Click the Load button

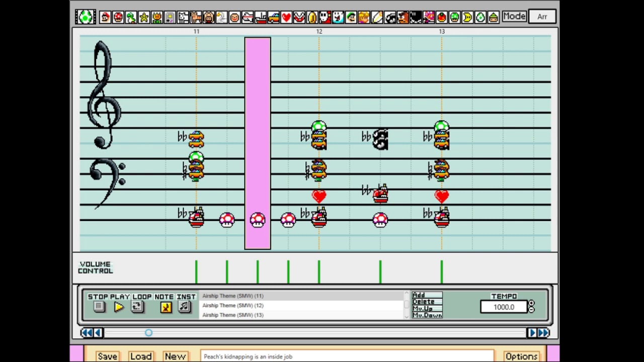click(x=141, y=356)
